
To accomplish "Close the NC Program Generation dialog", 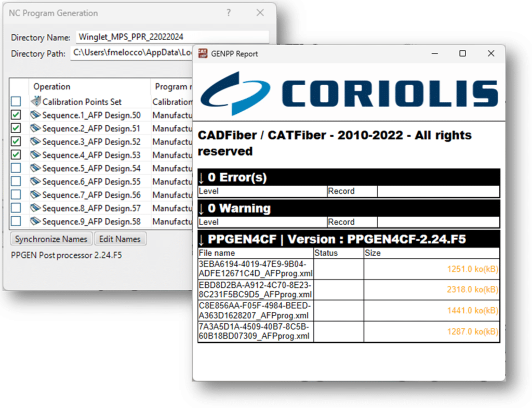I will [260, 12].
